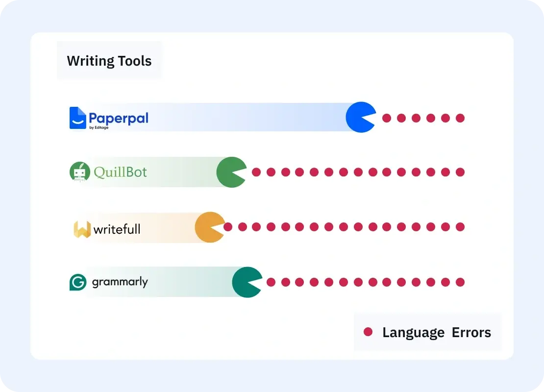This screenshot has height=392, width=544.
Task: Click the grammarly brand name text
Action: (120, 282)
